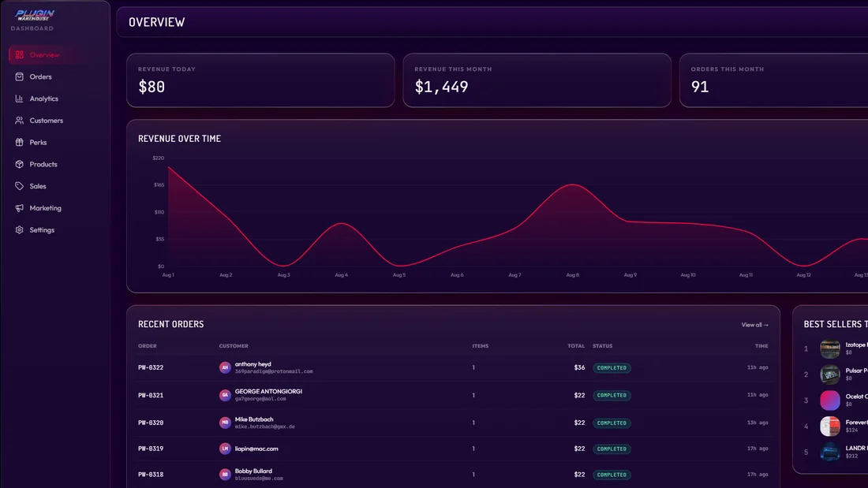Click the 13h ago time for PW-8320
The width and height of the screenshot is (868, 488).
[758, 423]
